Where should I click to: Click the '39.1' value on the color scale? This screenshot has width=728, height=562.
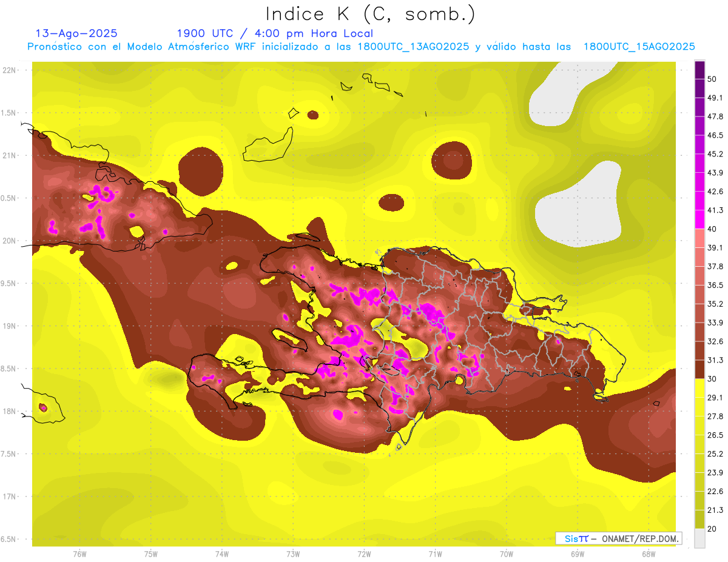point(715,248)
